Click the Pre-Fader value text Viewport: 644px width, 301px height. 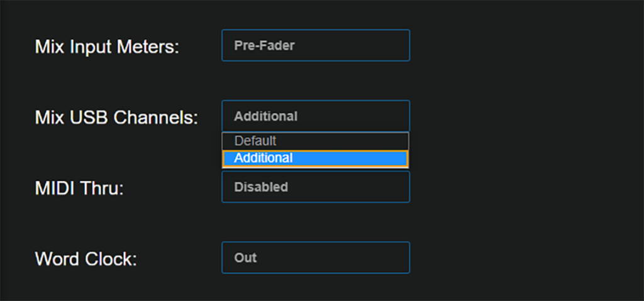tap(264, 45)
